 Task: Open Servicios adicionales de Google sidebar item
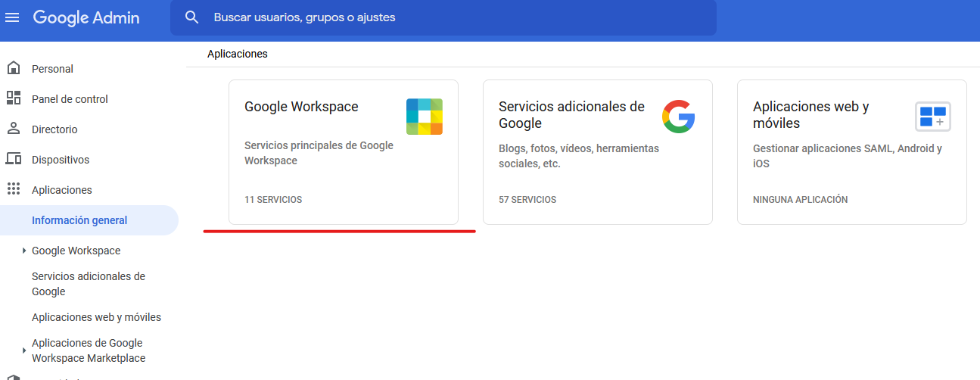coord(89,284)
